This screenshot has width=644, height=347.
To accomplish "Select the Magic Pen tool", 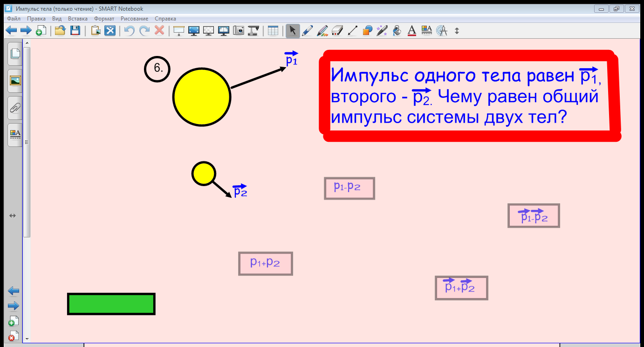I will click(382, 31).
